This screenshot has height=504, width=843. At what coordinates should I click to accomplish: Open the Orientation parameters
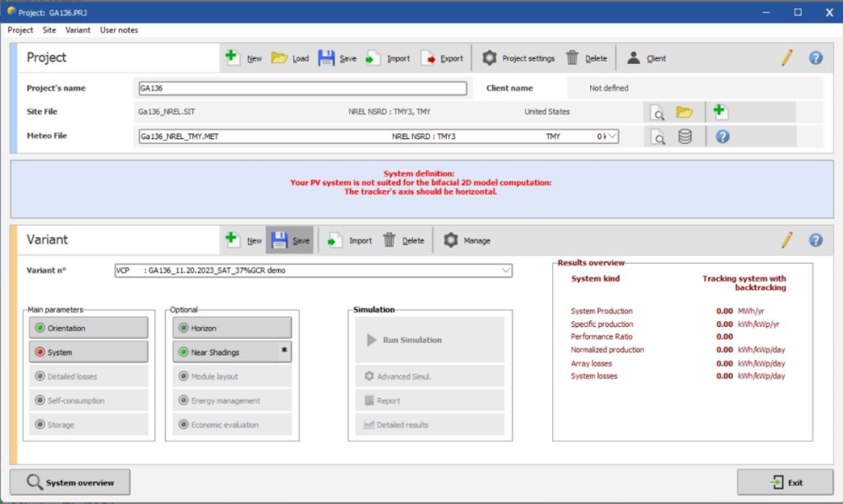click(89, 328)
